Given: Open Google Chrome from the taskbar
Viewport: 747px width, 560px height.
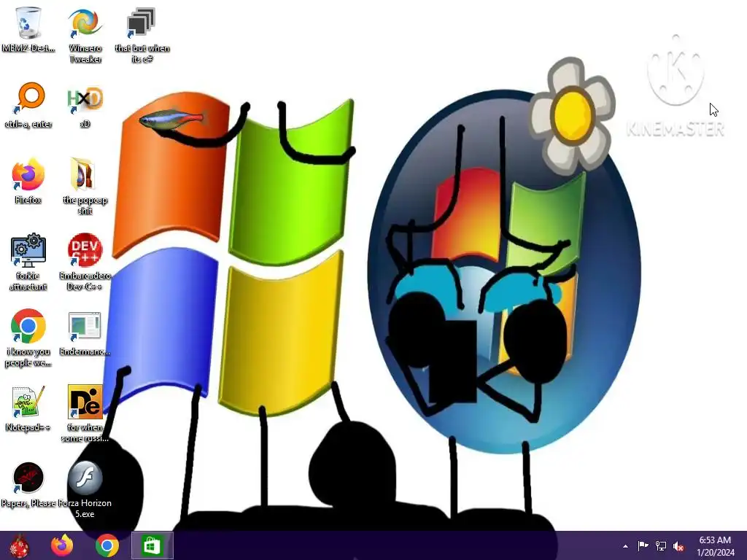Looking at the screenshot, I should click(107, 545).
